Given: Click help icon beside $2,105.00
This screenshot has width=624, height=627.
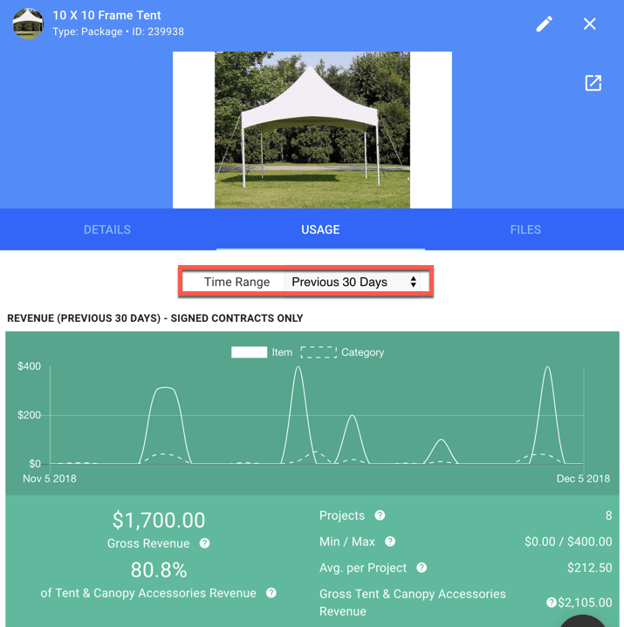Looking at the screenshot, I should click(551, 602).
